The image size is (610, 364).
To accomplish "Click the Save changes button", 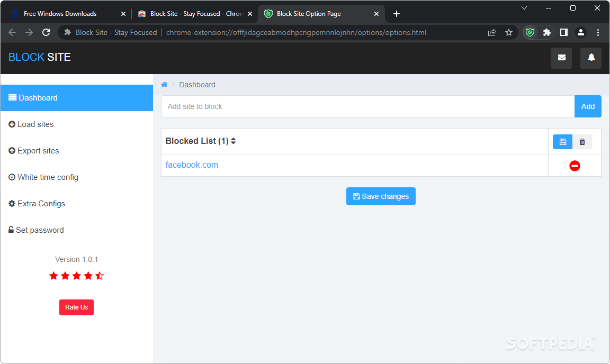I will click(x=381, y=196).
